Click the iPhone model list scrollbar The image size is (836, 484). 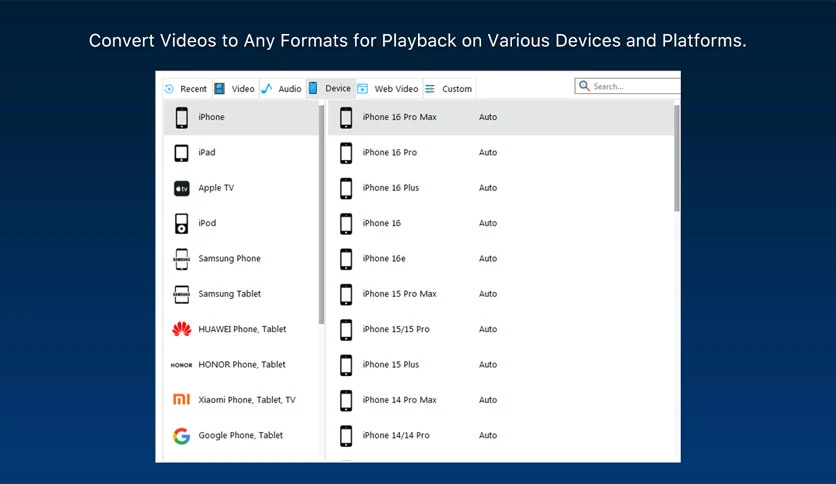[x=677, y=158]
